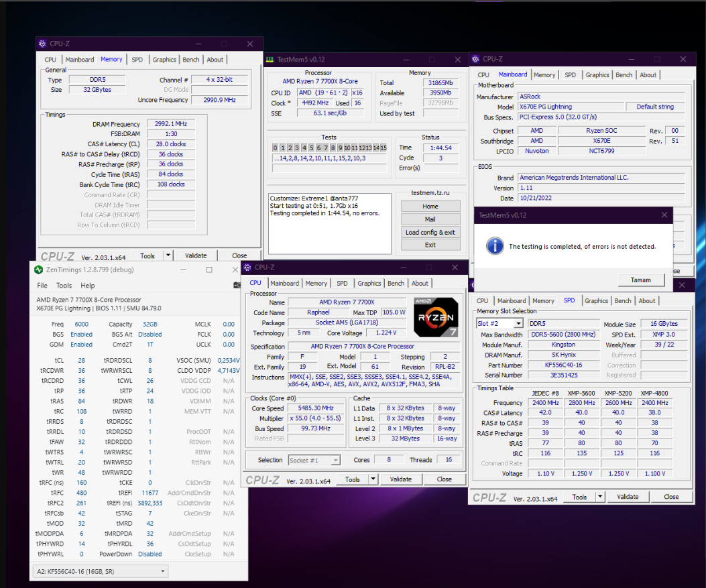Click the CPU-Z CPU window title icon

pos(247,268)
